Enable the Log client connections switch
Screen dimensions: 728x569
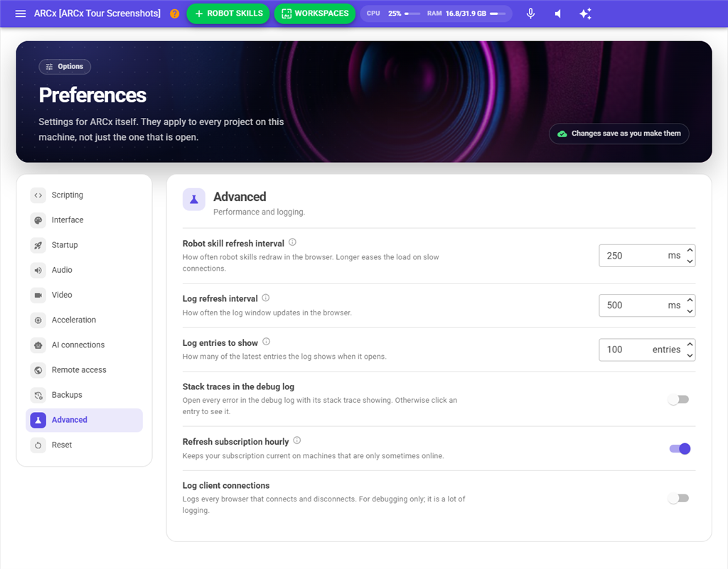[679, 498]
